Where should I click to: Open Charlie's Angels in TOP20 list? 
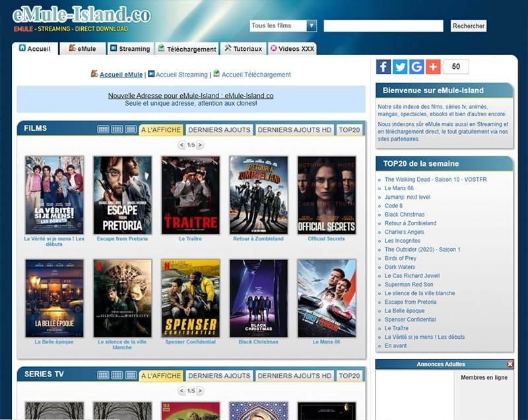coord(405,232)
